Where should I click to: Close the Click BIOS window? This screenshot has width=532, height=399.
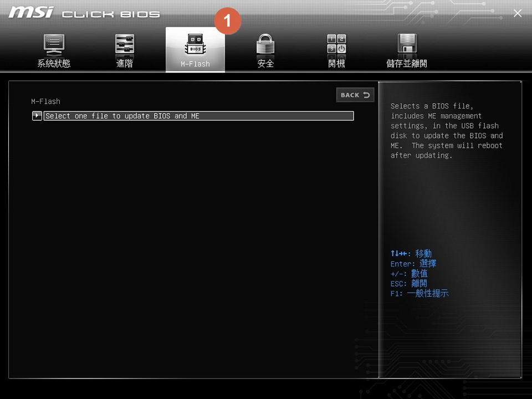(x=517, y=13)
